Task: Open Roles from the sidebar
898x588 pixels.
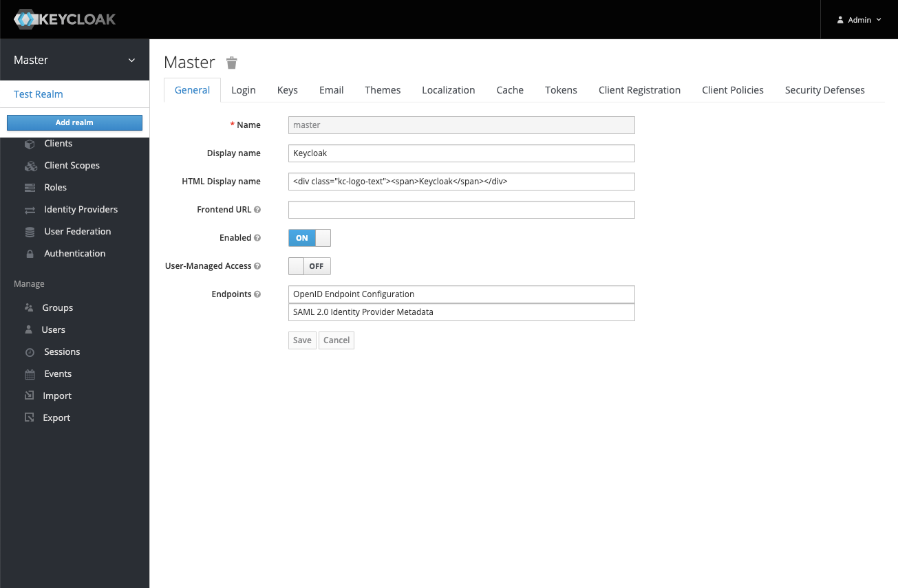Action: [56, 187]
